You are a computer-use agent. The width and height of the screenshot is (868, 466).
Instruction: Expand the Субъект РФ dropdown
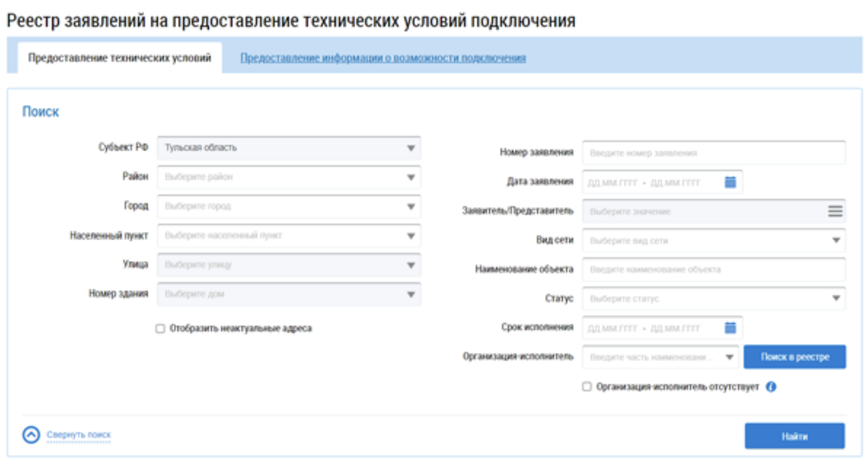[411, 148]
